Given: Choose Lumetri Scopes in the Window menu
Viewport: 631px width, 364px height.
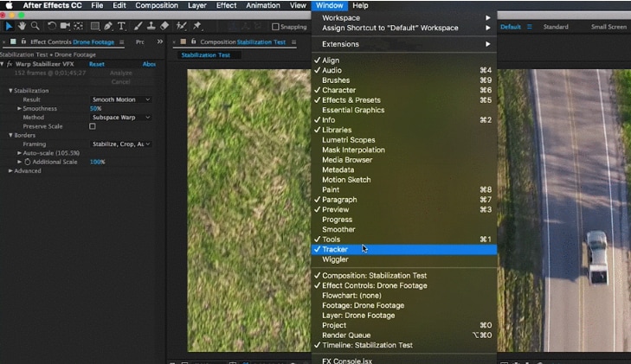Looking at the screenshot, I should tap(404, 140).
